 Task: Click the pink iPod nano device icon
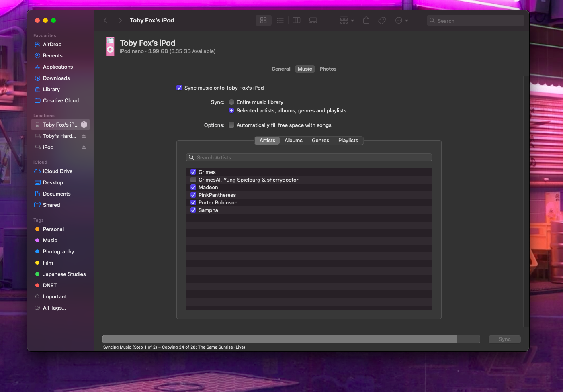point(110,47)
